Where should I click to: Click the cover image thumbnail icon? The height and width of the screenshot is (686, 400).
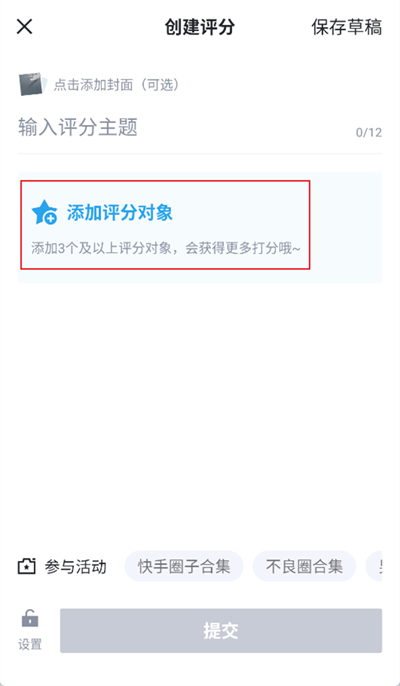coord(33,84)
